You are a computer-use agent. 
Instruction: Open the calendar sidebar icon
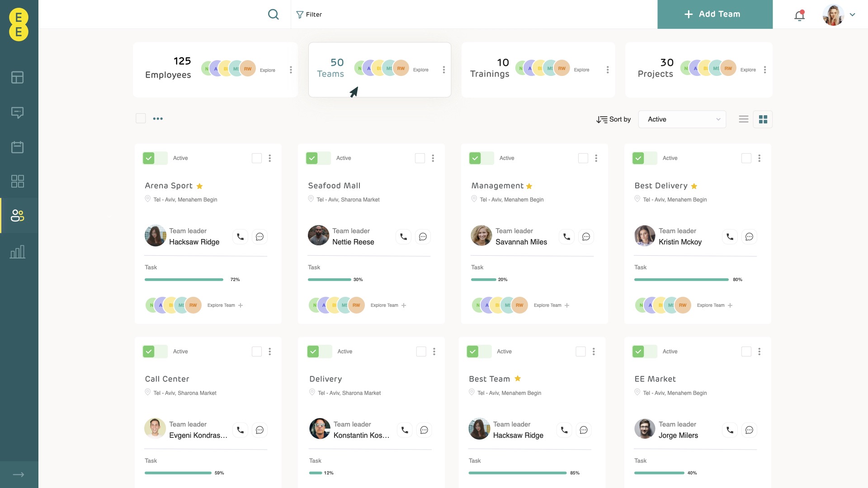point(18,147)
